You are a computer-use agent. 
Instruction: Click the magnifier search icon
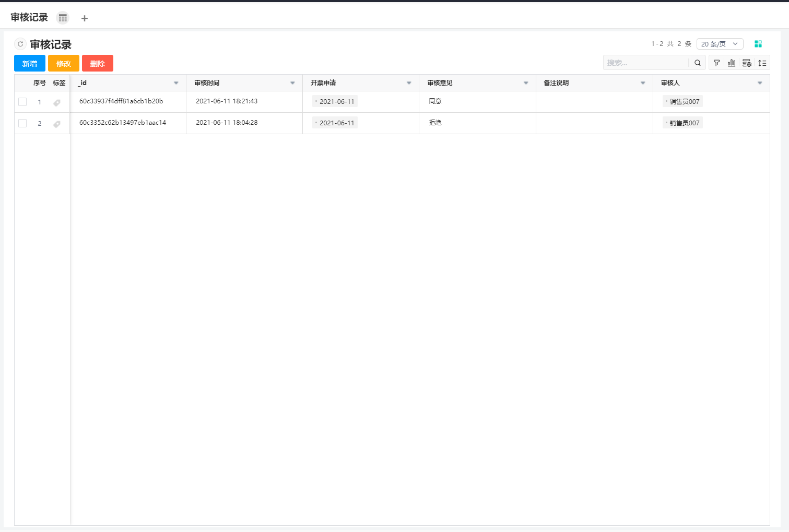coord(698,63)
